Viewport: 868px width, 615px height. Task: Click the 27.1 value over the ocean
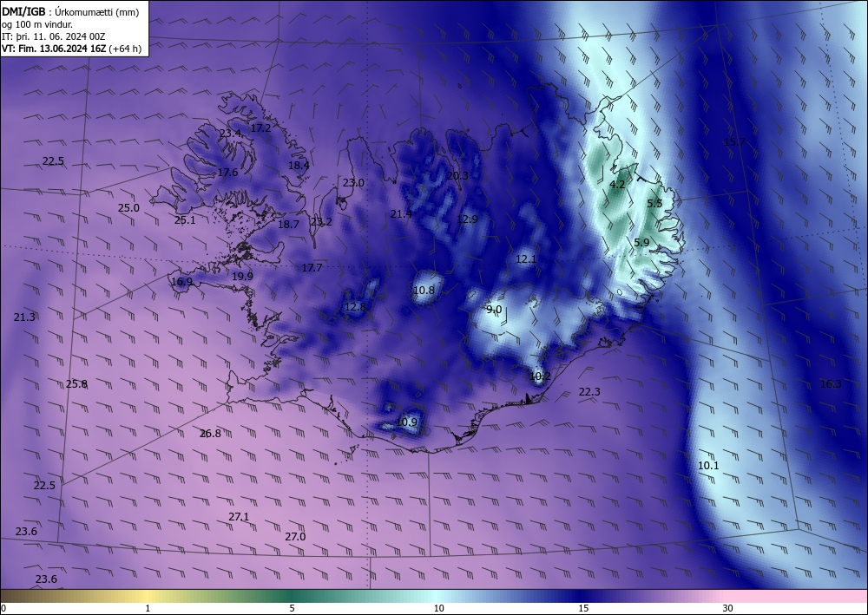[x=239, y=517]
